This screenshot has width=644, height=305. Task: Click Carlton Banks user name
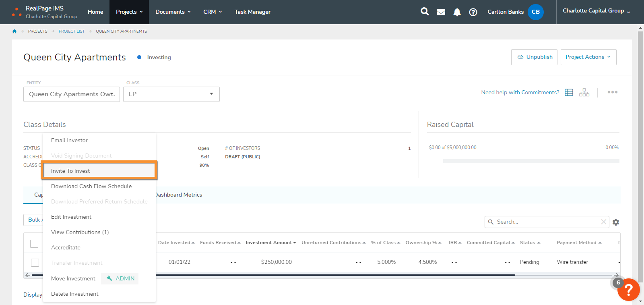click(x=506, y=12)
